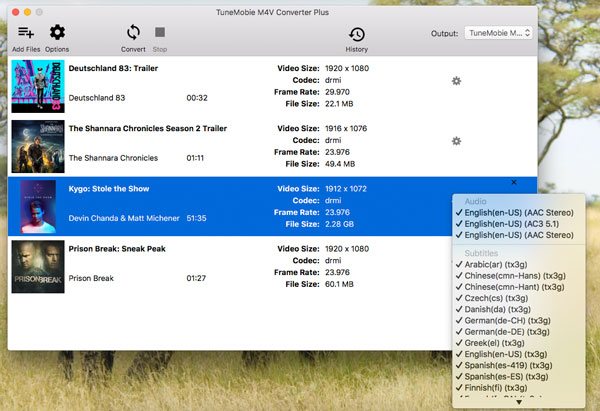Click duration 01:11 in Shannara row
This screenshot has height=411, width=600.
pyautogui.click(x=195, y=158)
